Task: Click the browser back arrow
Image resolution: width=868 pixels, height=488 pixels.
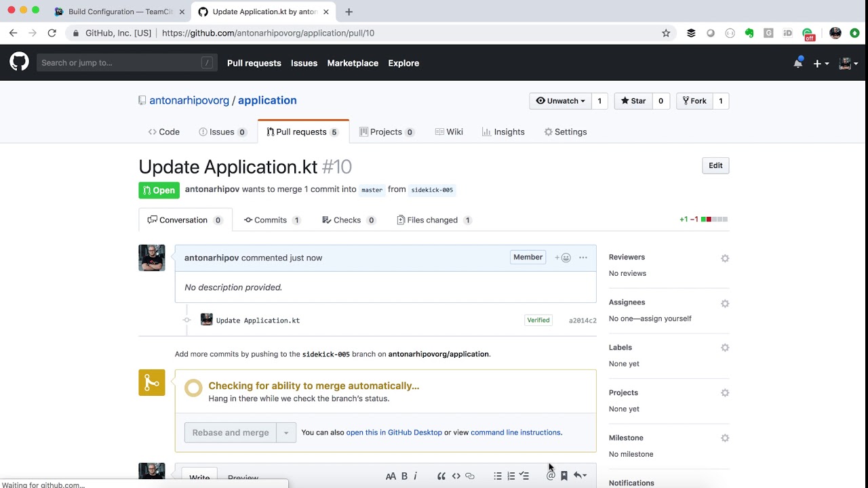Action: 13,33
